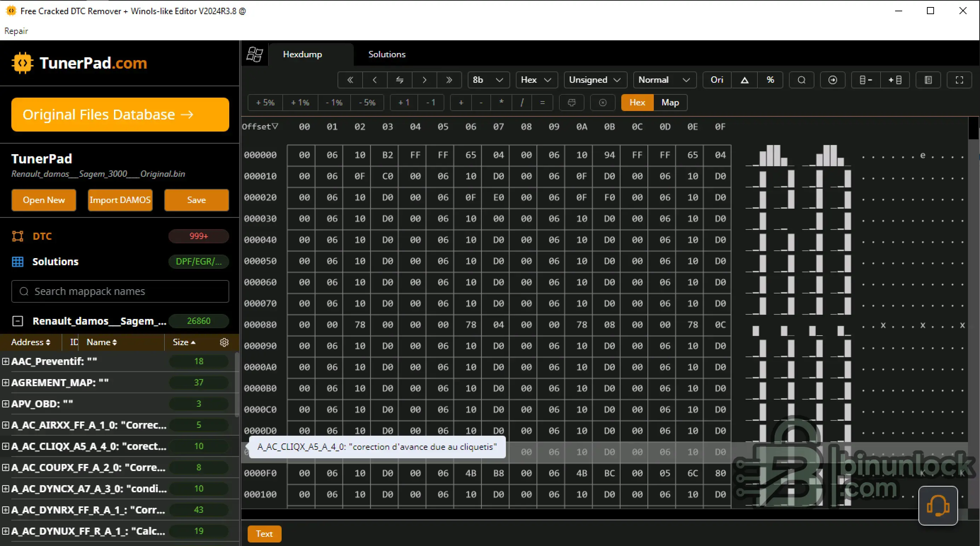The width and height of the screenshot is (980, 546).
Task: Click the plus operator button
Action: (x=461, y=103)
